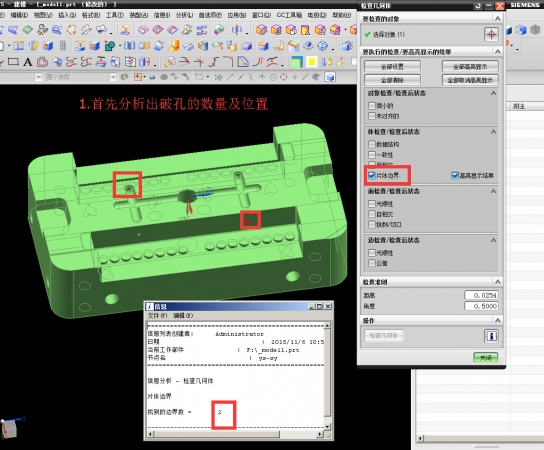Click the yellow color swatch in toolbar
The height and width of the screenshot is (450, 544).
(x=312, y=62)
